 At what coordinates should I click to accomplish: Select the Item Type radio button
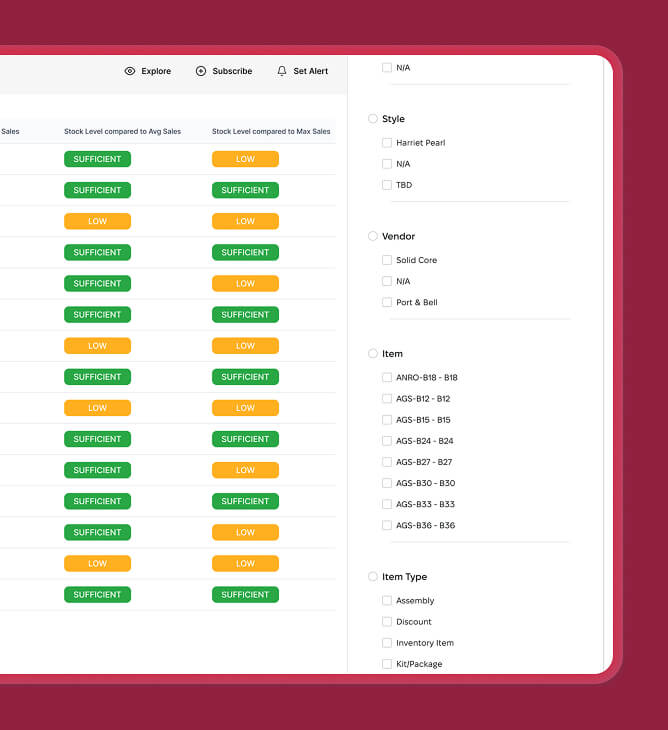coord(373,577)
